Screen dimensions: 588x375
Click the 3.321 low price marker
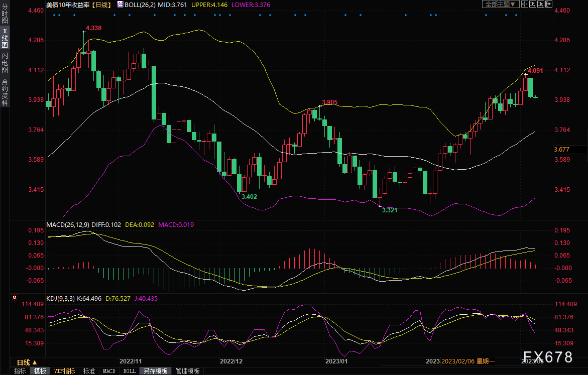tap(390, 210)
